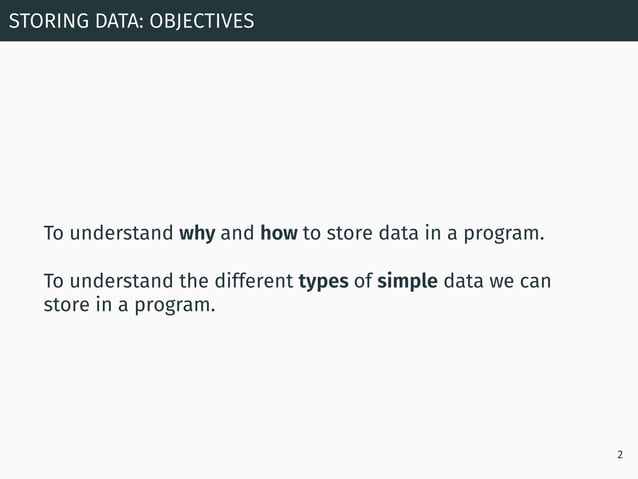Click the word 'data' after 'simple'
Viewport: 638px width, 479px height.
click(x=464, y=282)
